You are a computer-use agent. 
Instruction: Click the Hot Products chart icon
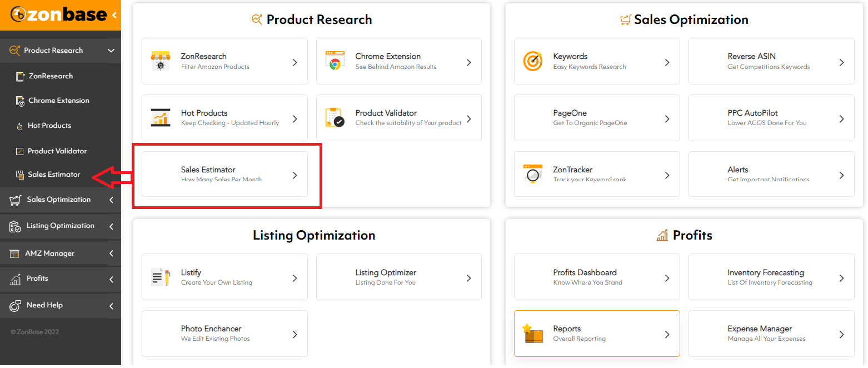(x=161, y=117)
